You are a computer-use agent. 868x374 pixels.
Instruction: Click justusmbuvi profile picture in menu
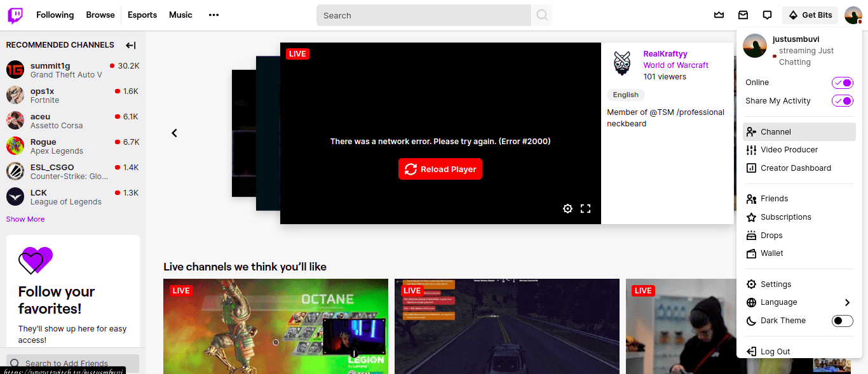tap(755, 46)
